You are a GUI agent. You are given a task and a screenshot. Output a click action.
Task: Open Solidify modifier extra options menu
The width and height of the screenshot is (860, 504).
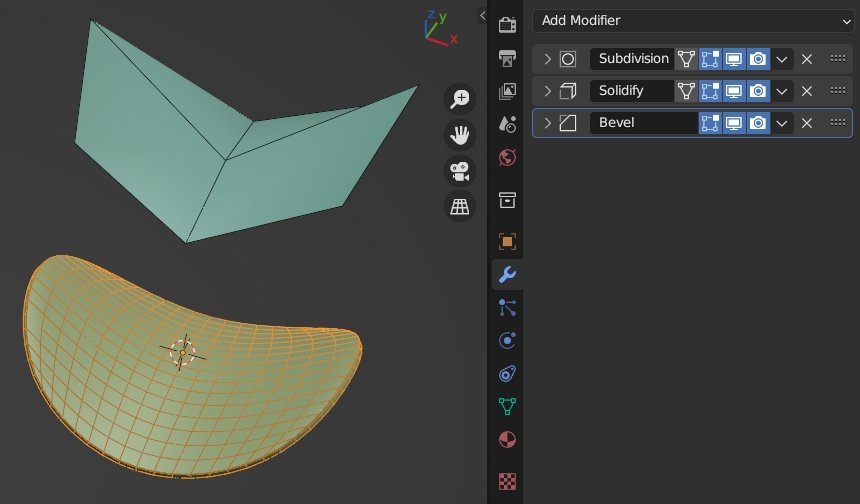pyautogui.click(x=782, y=90)
